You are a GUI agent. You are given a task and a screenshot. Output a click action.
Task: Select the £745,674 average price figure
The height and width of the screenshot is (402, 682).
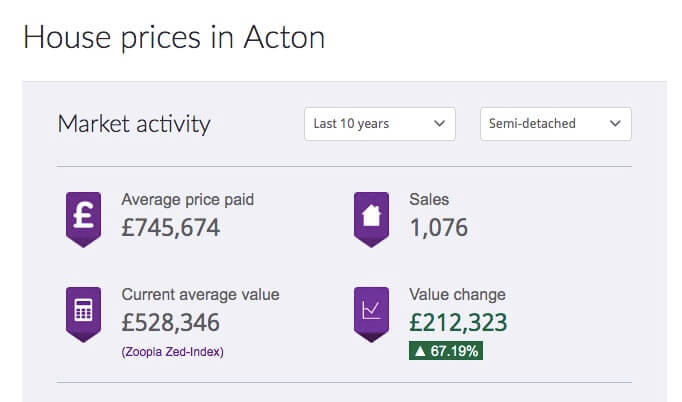171,228
